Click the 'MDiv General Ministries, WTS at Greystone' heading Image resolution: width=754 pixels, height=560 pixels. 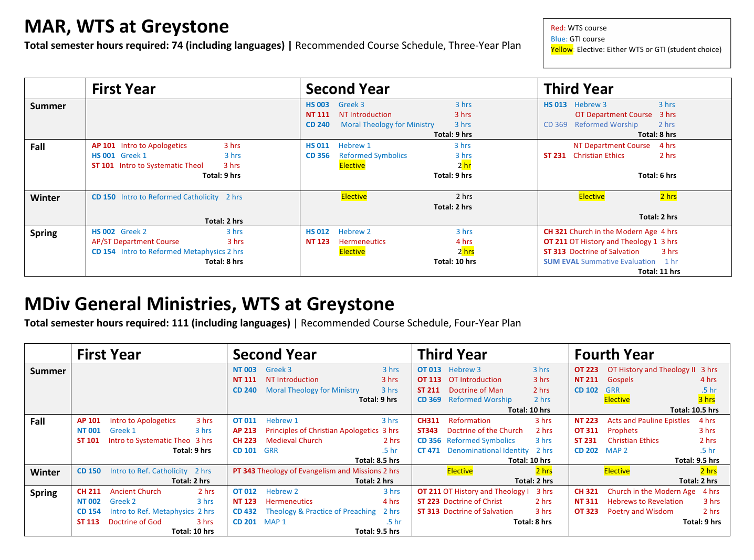tap(209, 304)
